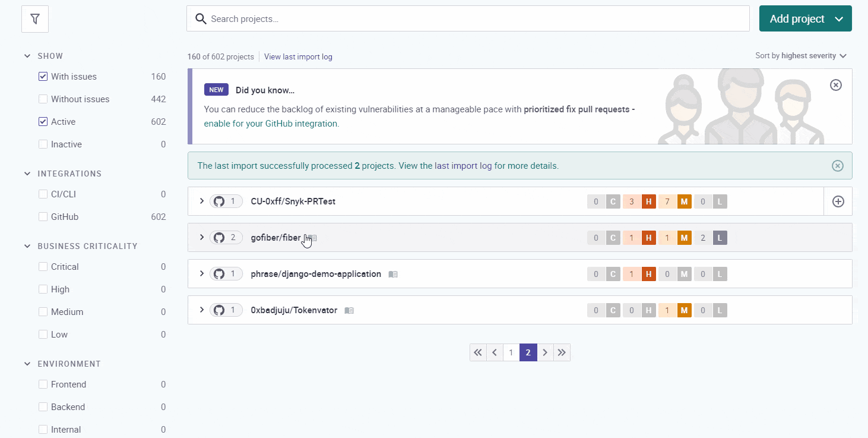Click Medium severity badge for CU-0xff/Snyk-PRTest
Image resolution: width=868 pixels, height=438 pixels.
674,201
